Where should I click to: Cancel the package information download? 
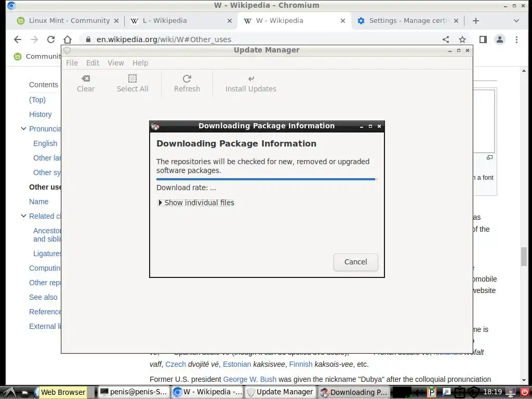coord(355,262)
